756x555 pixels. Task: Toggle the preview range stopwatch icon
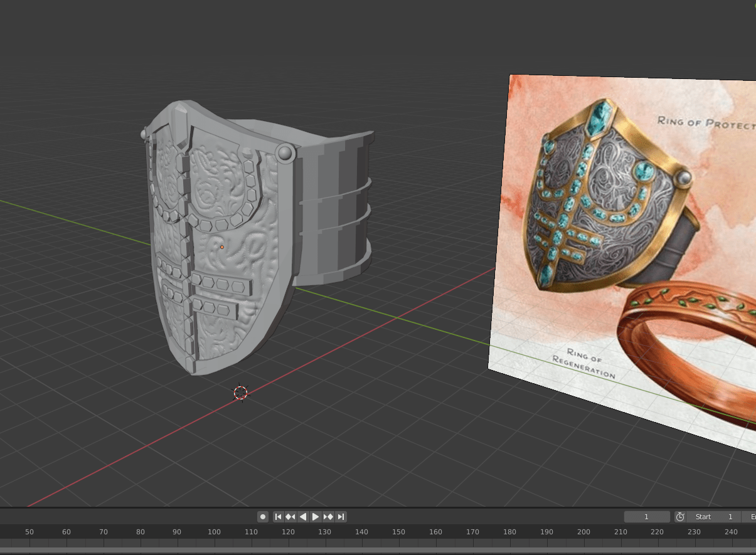pyautogui.click(x=680, y=517)
